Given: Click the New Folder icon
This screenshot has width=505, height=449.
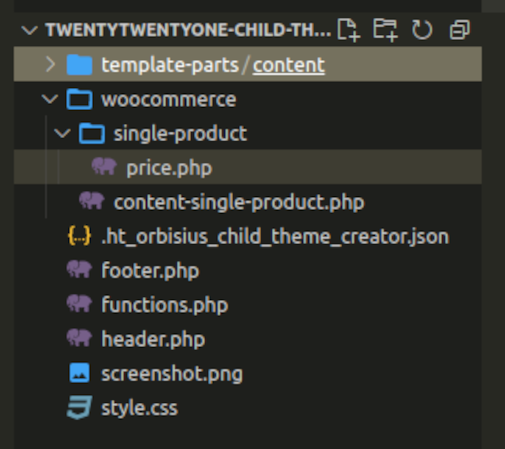Looking at the screenshot, I should point(385,30).
